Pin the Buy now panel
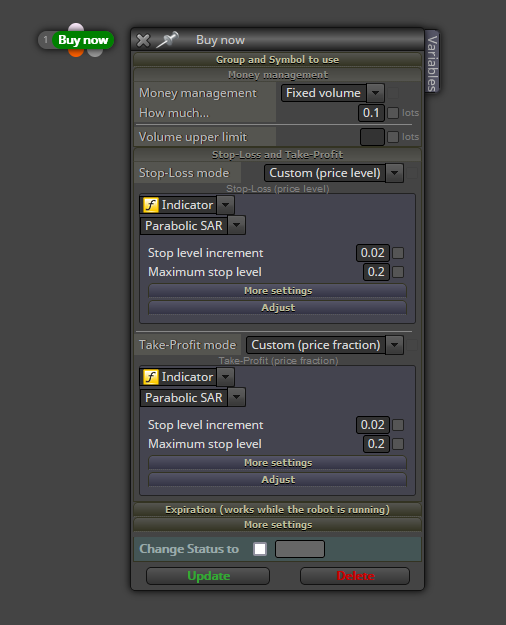This screenshot has width=506, height=625. tap(167, 39)
